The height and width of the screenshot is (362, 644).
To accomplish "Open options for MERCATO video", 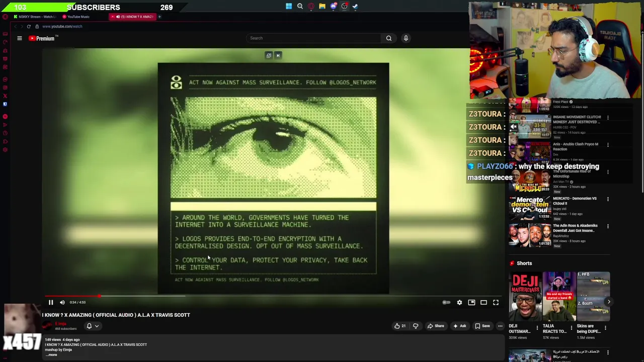I will [608, 199].
